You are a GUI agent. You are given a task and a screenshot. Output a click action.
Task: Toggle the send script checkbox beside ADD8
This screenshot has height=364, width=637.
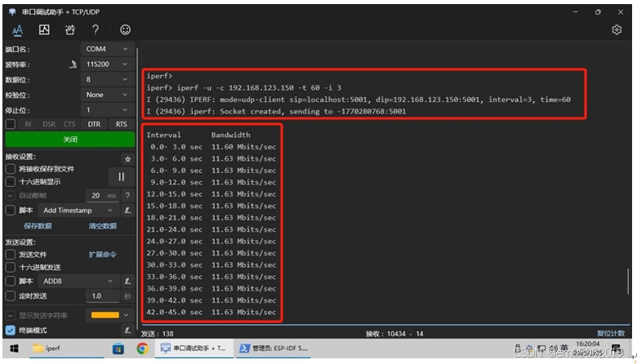pos(11,281)
